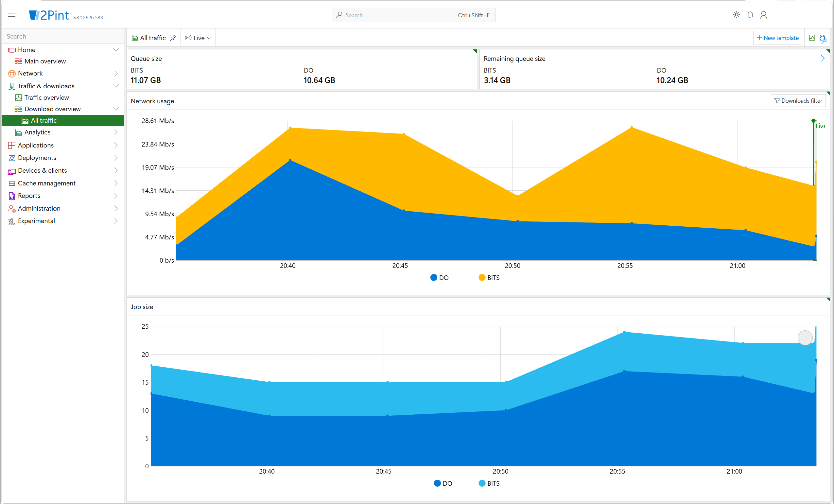
Task: Open the dashboard settings gear icon
Action: [x=823, y=38]
